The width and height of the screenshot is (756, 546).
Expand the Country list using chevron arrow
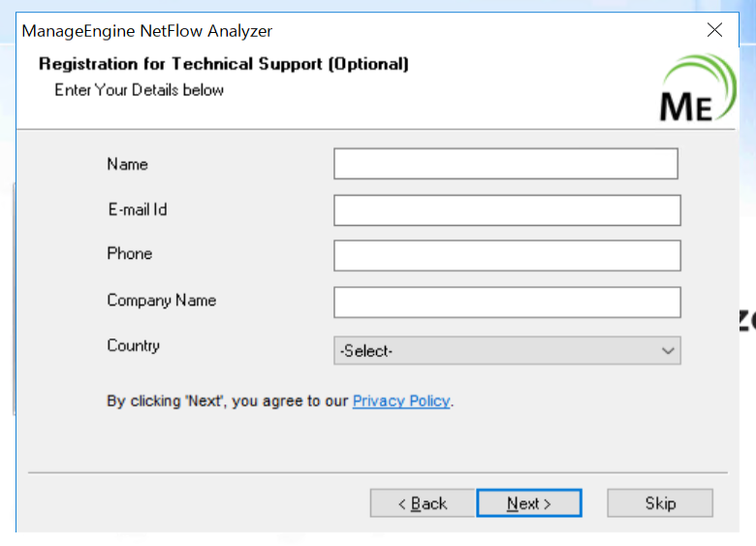(667, 351)
